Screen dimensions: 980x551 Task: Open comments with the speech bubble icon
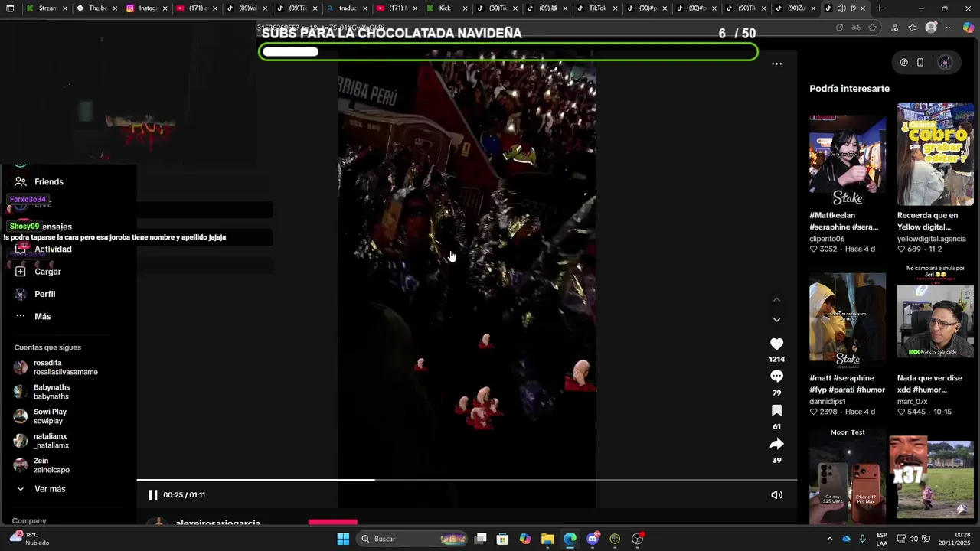[776, 377]
